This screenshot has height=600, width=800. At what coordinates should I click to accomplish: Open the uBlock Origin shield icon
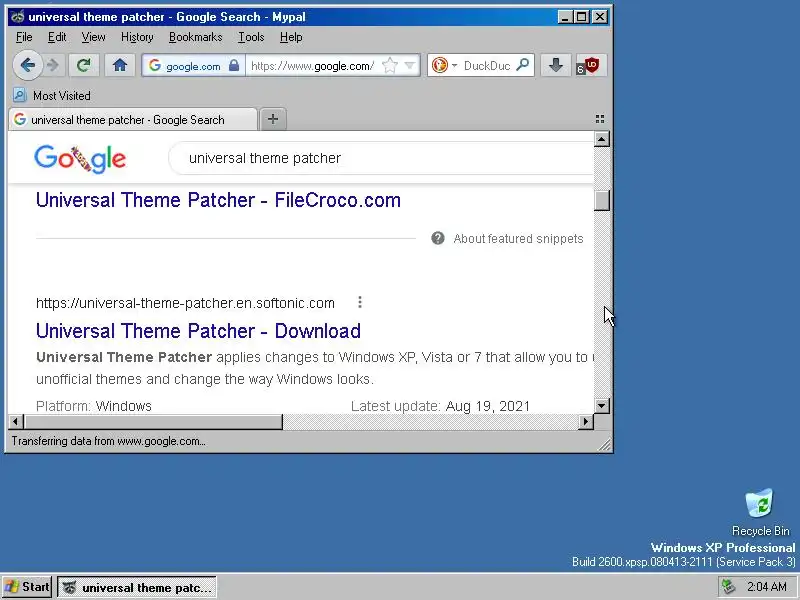coord(591,65)
